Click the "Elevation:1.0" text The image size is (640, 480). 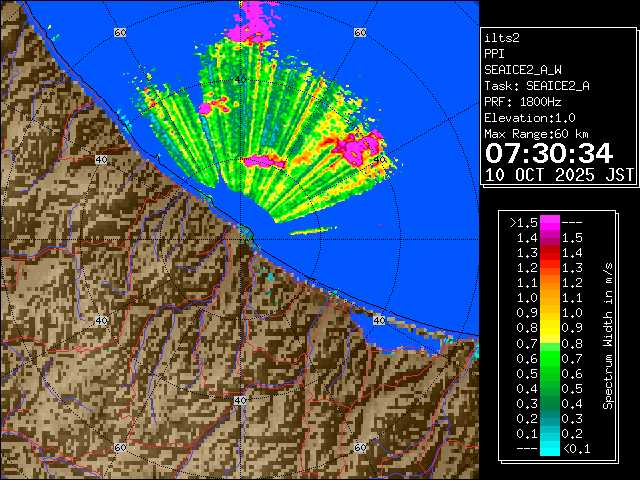[x=526, y=118]
